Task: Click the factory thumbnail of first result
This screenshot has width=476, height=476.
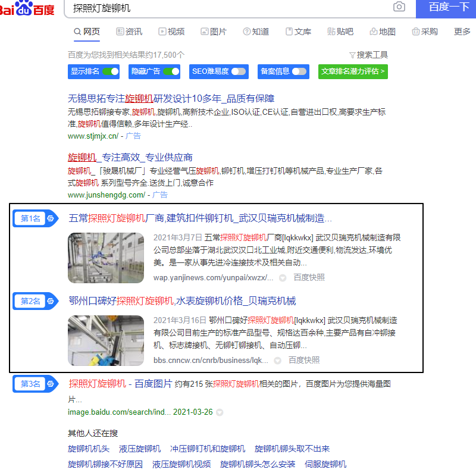Action: pos(106,258)
